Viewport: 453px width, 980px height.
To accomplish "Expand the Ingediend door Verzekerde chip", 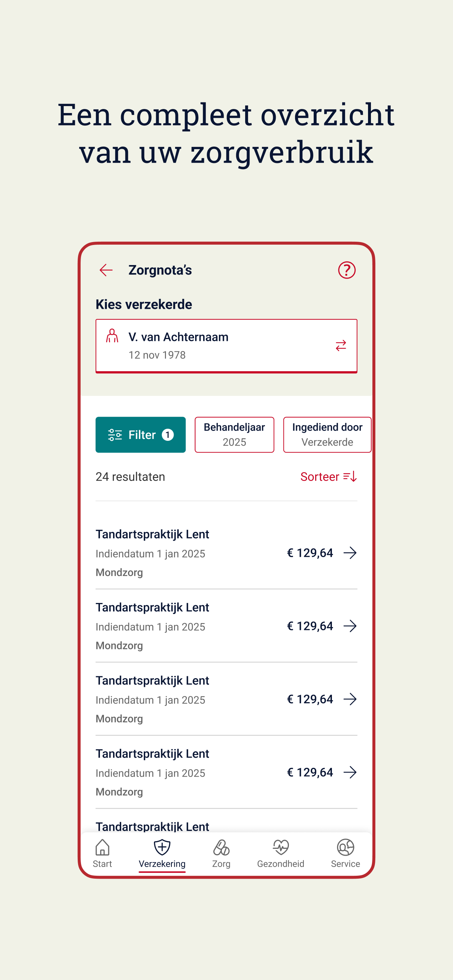I will coord(327,435).
